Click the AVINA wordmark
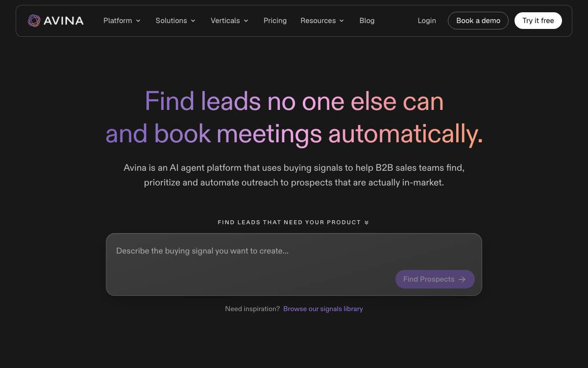The image size is (588, 368). pyautogui.click(x=63, y=21)
